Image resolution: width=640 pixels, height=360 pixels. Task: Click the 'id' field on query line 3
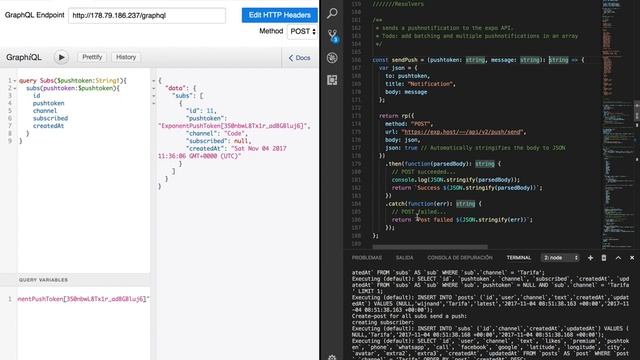37,96
